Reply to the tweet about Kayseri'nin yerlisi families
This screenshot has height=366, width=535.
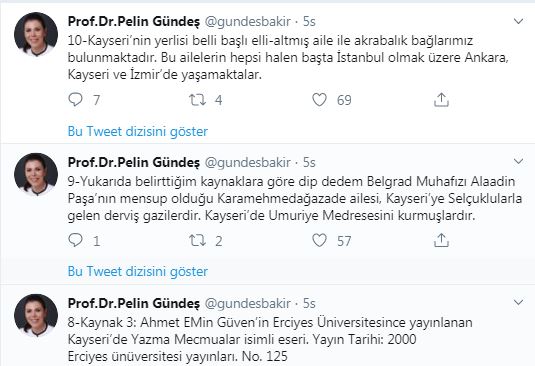tap(75, 100)
